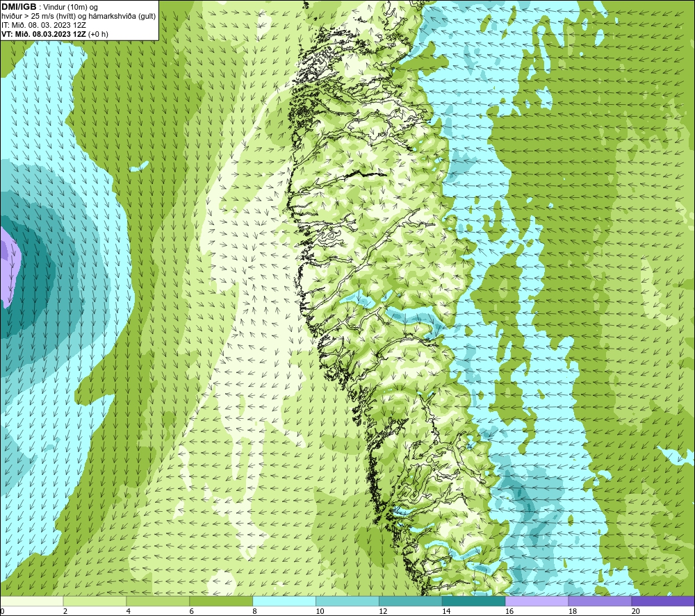Click the thick black line segment on the land
This screenshot has width=695, height=616.
point(366,174)
